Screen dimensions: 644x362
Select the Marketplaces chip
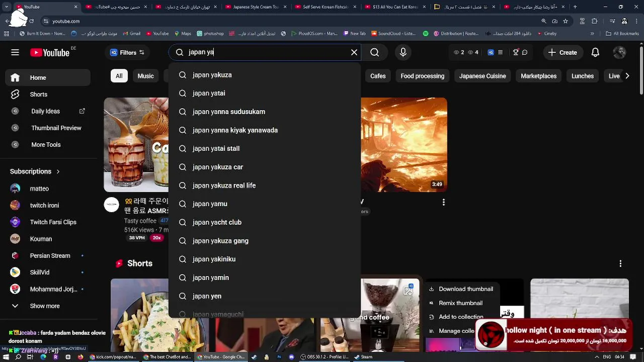click(x=538, y=76)
